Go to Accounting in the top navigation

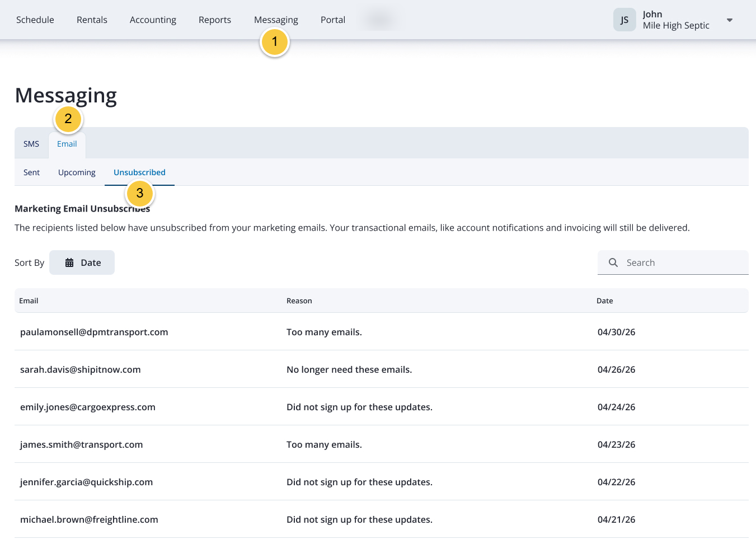coord(153,20)
